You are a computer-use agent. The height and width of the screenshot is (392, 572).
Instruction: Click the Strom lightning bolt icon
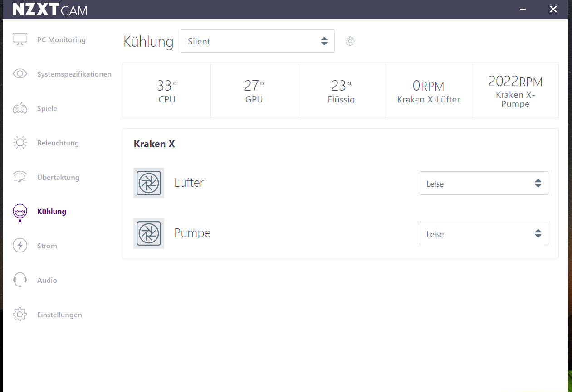(20, 246)
